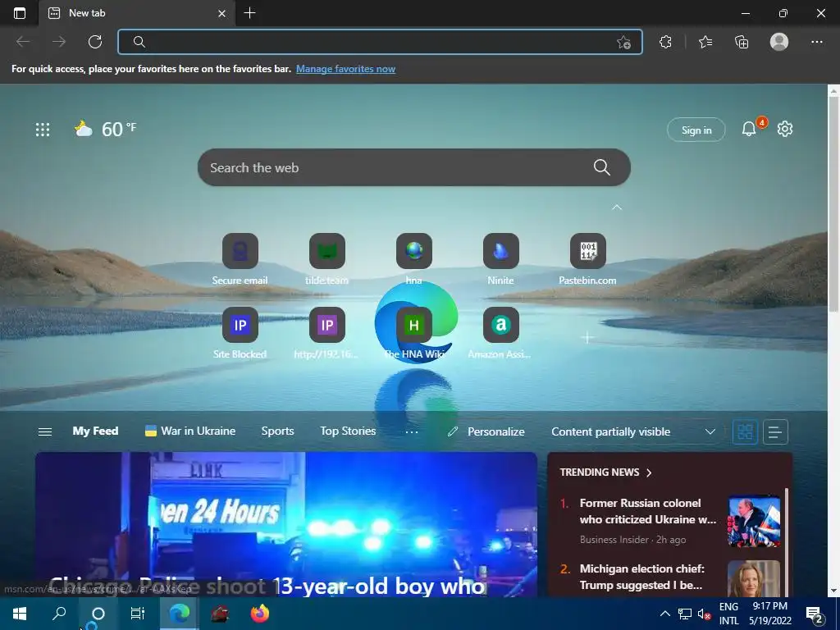The height and width of the screenshot is (630, 840).
Task: Open Former Russian colonel trending headline
Action: pos(648,511)
